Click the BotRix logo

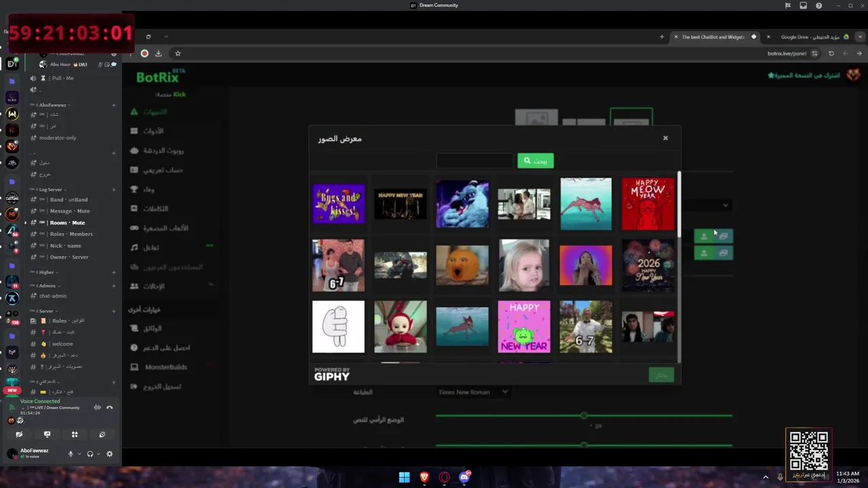point(161,77)
